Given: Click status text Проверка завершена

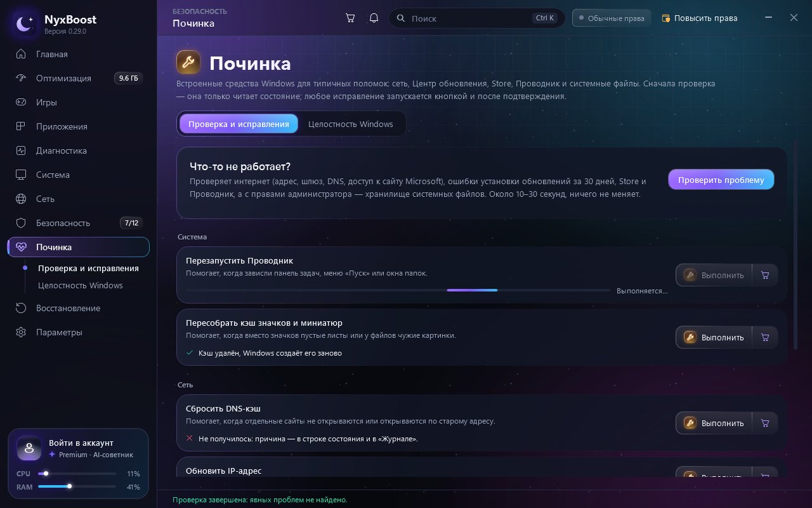Looking at the screenshot, I should (260, 500).
